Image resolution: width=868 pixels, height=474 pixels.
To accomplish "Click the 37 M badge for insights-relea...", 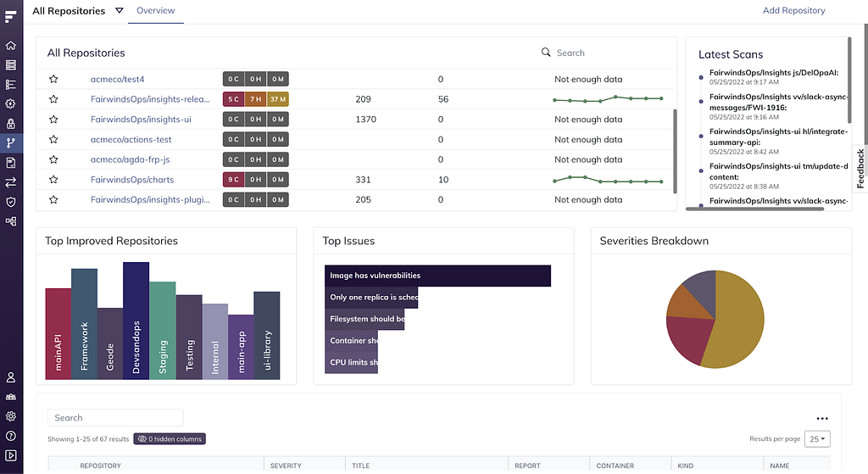I will click(278, 99).
